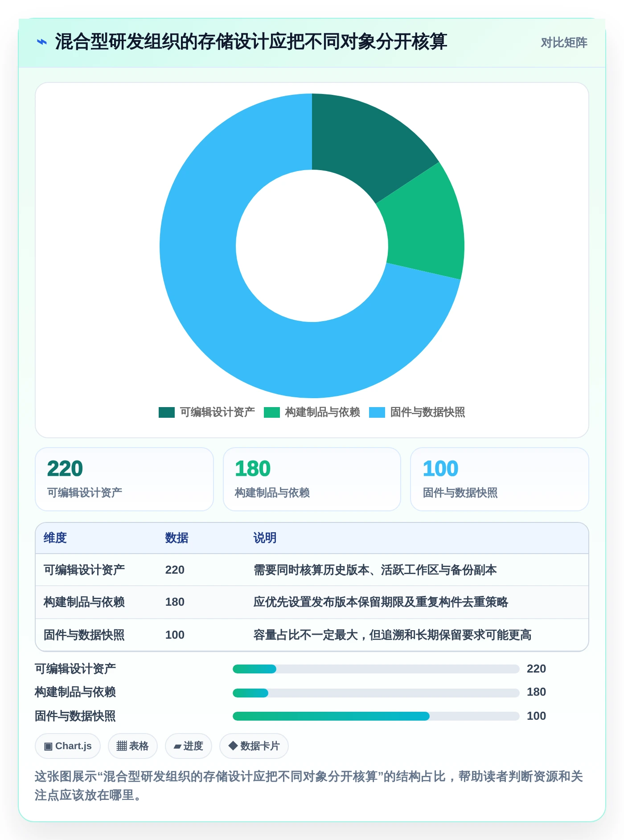Click the 数据 column header

(177, 538)
